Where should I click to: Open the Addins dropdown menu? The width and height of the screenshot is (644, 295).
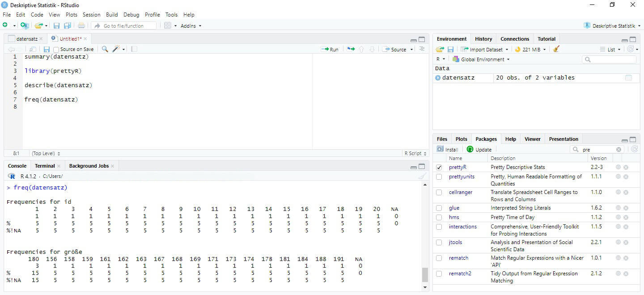(191, 26)
